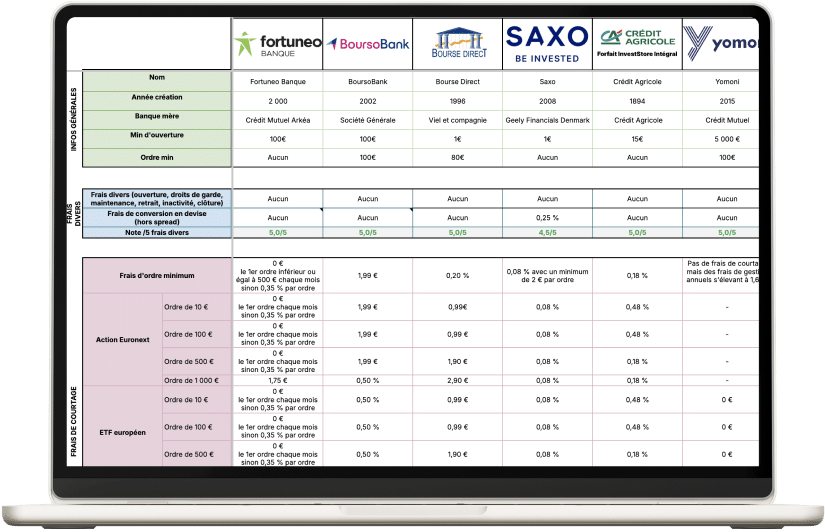
Task: Select creation year cell '1996'
Action: pos(458,101)
